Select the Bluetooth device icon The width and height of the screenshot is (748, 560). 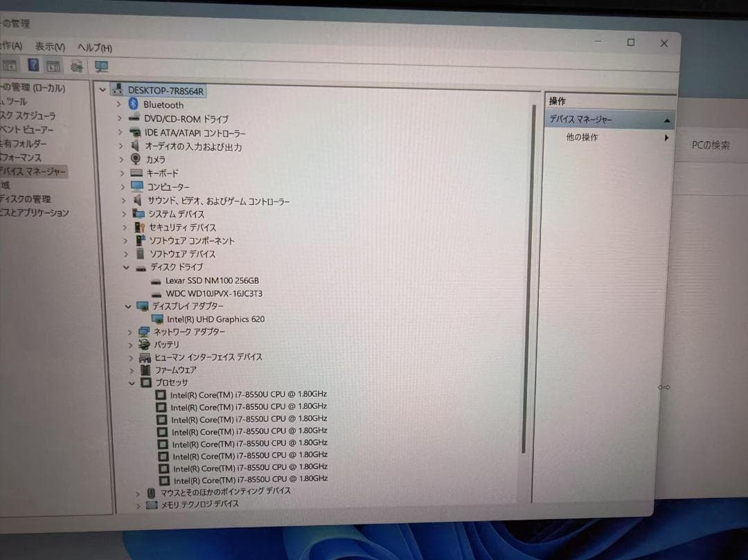134,105
